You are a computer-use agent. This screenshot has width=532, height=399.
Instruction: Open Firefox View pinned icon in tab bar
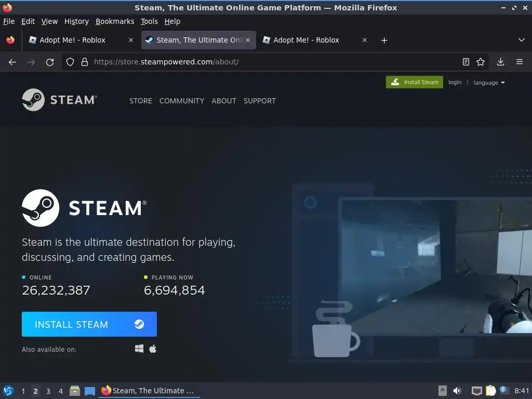click(x=10, y=40)
